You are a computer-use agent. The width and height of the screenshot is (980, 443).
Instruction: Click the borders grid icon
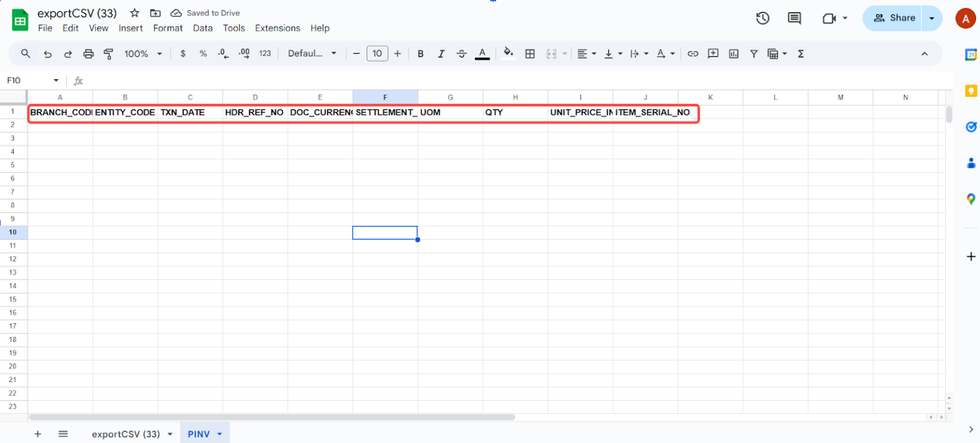[530, 54]
